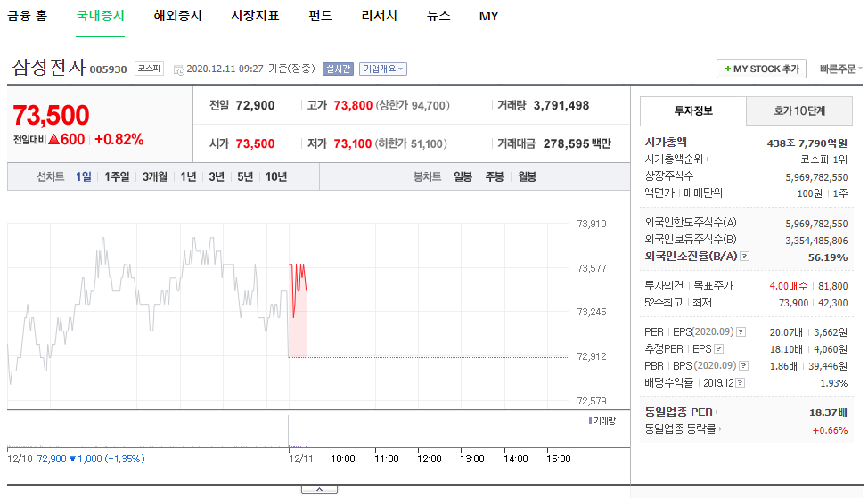The height and width of the screenshot is (498, 868).
Task: Click the calendar icon next to date
Action: [179, 69]
